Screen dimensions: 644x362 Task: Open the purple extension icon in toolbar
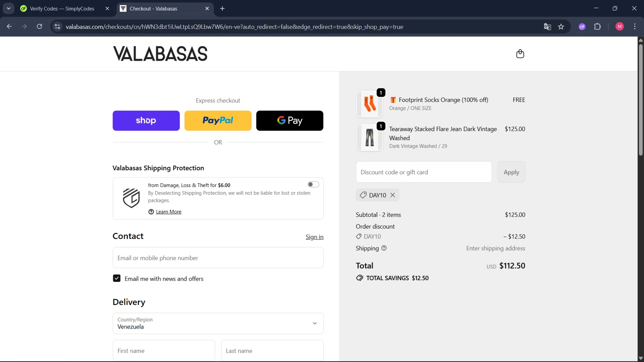pyautogui.click(x=582, y=27)
